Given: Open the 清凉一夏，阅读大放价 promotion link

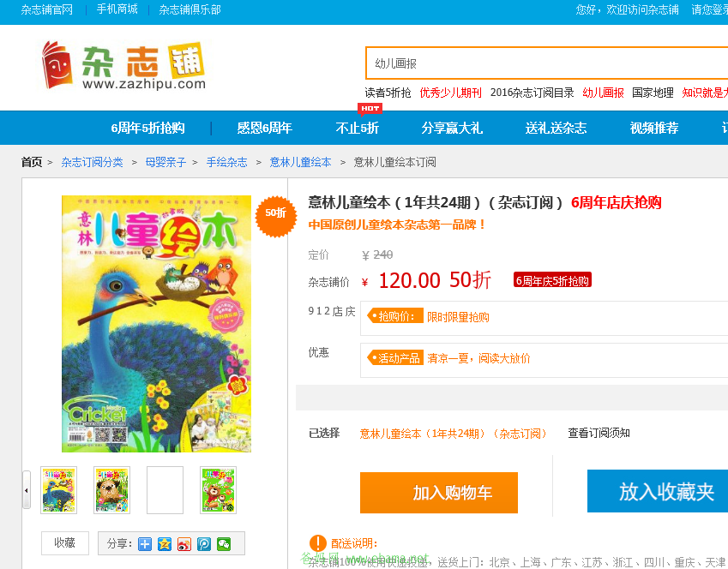Looking at the screenshot, I should [478, 358].
